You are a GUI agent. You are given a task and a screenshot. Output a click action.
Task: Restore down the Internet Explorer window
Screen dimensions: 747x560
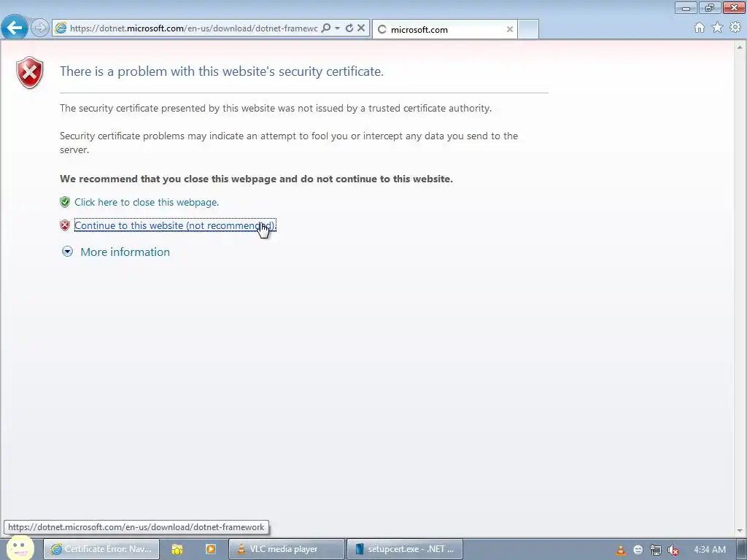pos(709,7)
